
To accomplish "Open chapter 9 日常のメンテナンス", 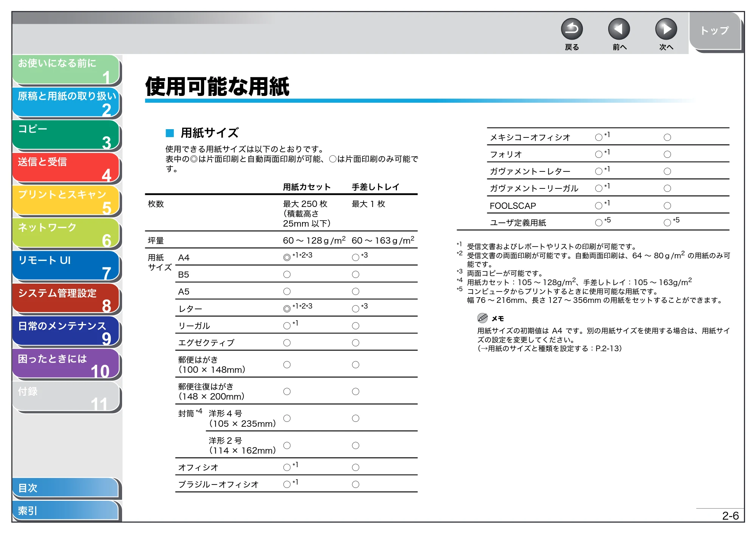I will point(66,332).
